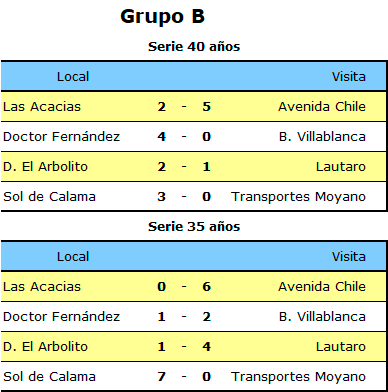Click score 7 for Sol de Calama
The height and width of the screenshot is (392, 388).
(161, 377)
